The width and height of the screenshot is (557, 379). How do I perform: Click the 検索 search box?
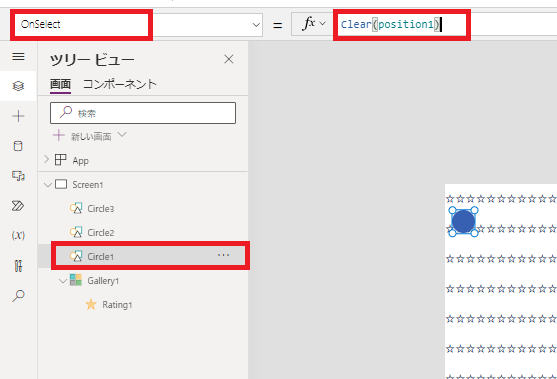click(143, 113)
